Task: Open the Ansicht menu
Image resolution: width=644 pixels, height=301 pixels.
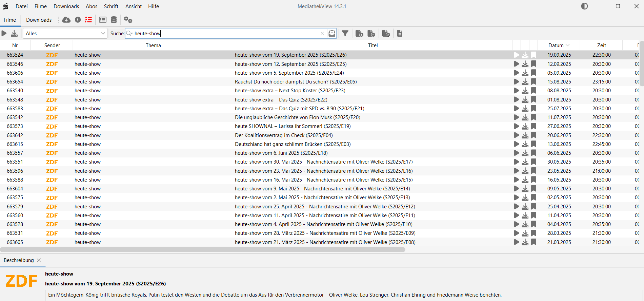Action: 134,6
